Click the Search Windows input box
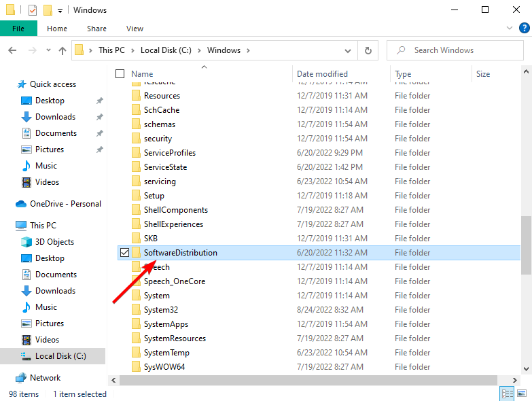The image size is (532, 401). click(x=455, y=50)
